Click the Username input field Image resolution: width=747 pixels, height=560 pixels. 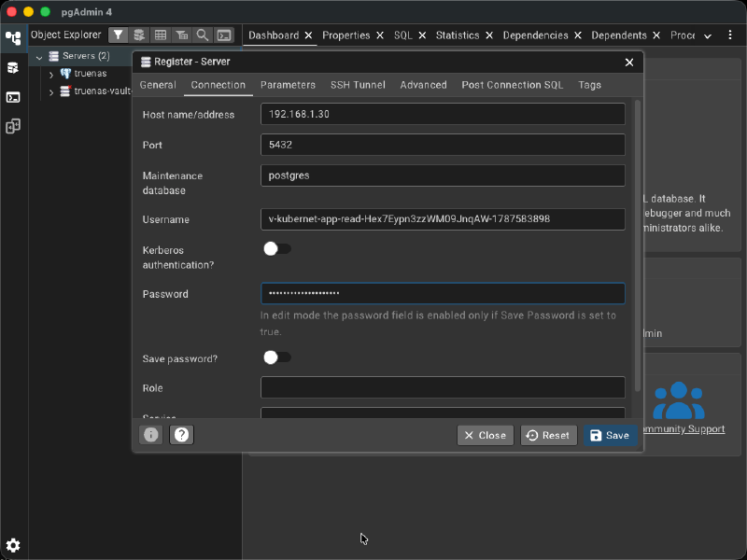pyautogui.click(x=443, y=219)
